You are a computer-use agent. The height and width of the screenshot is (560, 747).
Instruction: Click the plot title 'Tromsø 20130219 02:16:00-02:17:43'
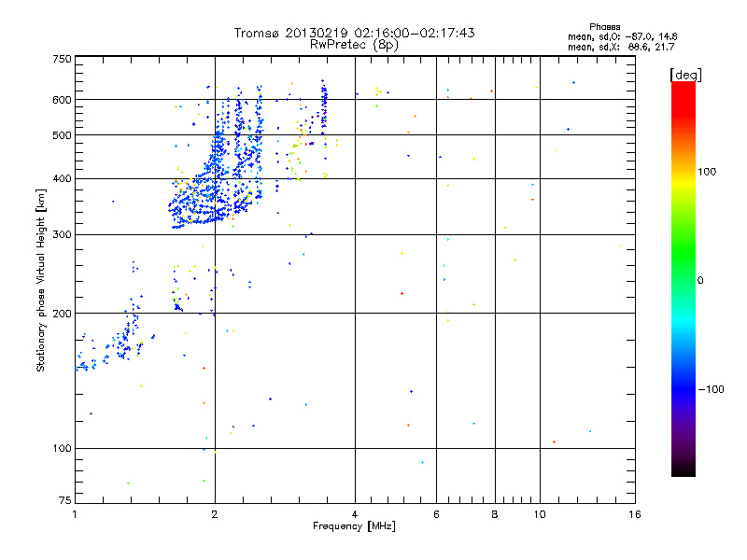click(x=354, y=33)
